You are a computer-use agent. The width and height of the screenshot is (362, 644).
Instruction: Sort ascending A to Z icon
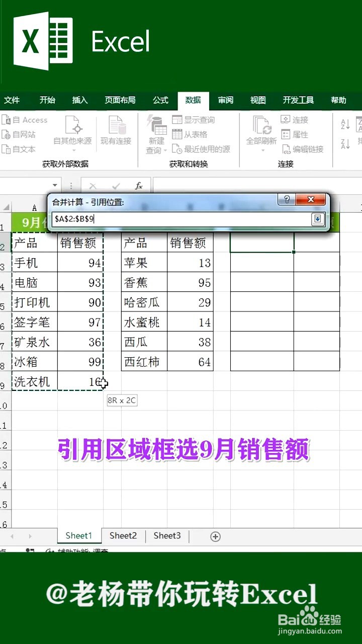coord(345,124)
